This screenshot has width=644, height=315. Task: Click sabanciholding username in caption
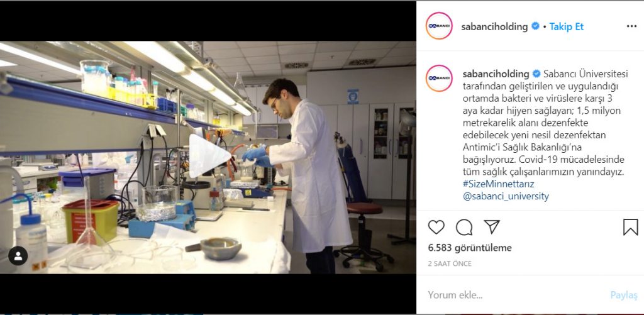pyautogui.click(x=496, y=74)
